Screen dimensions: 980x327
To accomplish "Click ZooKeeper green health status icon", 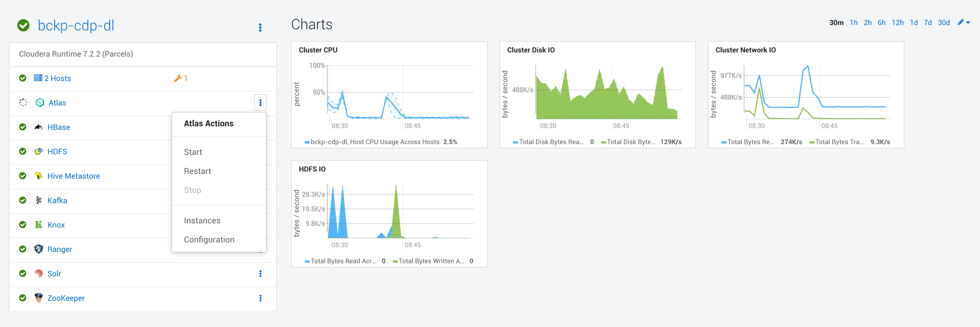I will tap(23, 298).
